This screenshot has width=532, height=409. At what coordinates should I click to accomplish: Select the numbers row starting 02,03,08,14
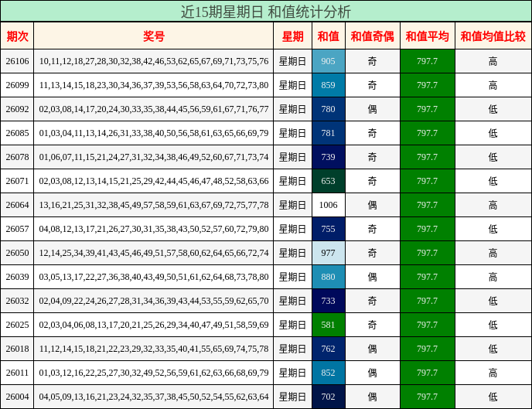tap(154, 109)
